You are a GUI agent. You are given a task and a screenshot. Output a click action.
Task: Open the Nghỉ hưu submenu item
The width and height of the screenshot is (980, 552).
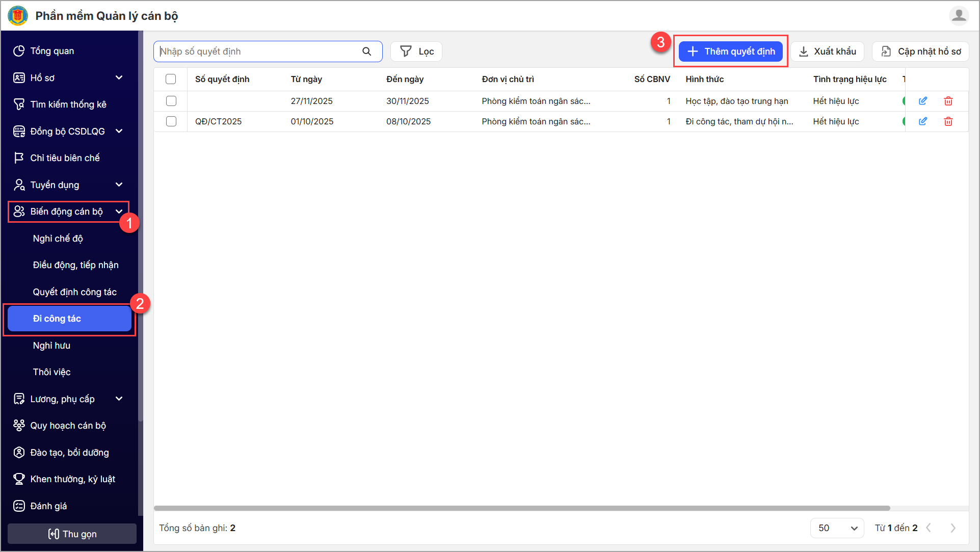tap(51, 346)
